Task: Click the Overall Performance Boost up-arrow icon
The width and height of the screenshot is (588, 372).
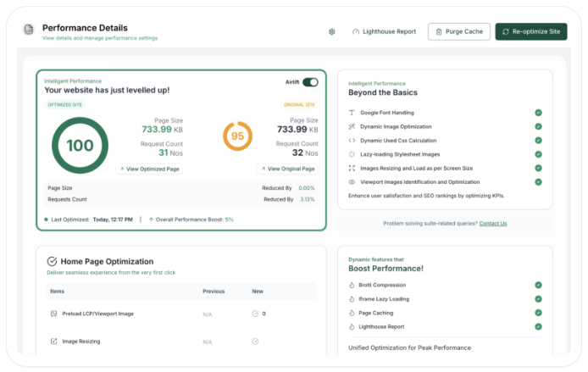Action: (151, 219)
